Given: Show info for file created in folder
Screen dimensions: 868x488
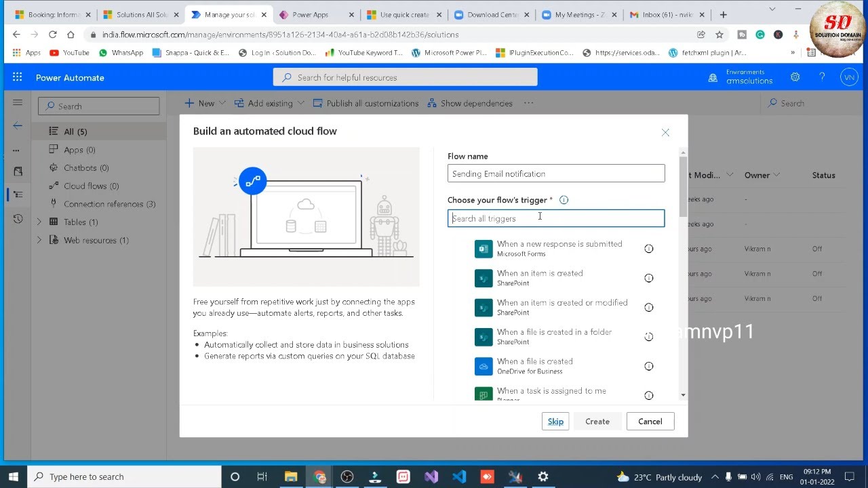Looking at the screenshot, I should click(649, 337).
